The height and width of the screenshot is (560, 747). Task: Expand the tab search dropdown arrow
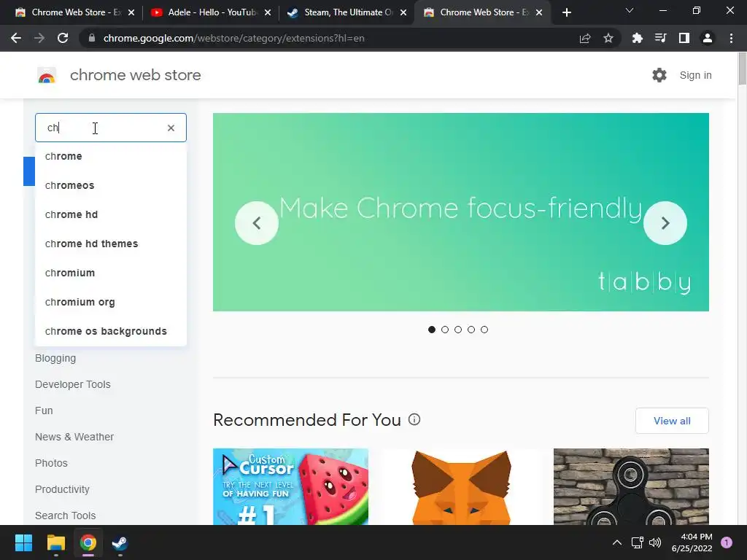pyautogui.click(x=630, y=10)
